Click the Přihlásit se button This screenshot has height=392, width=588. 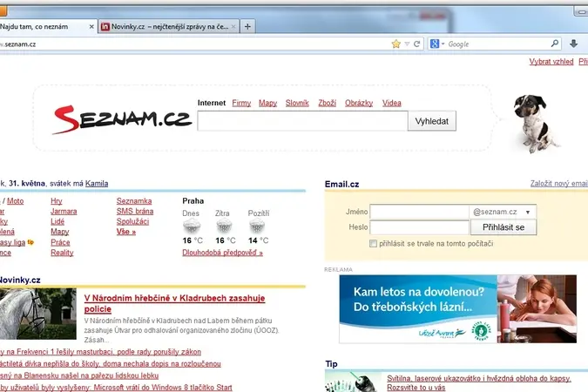click(x=504, y=227)
